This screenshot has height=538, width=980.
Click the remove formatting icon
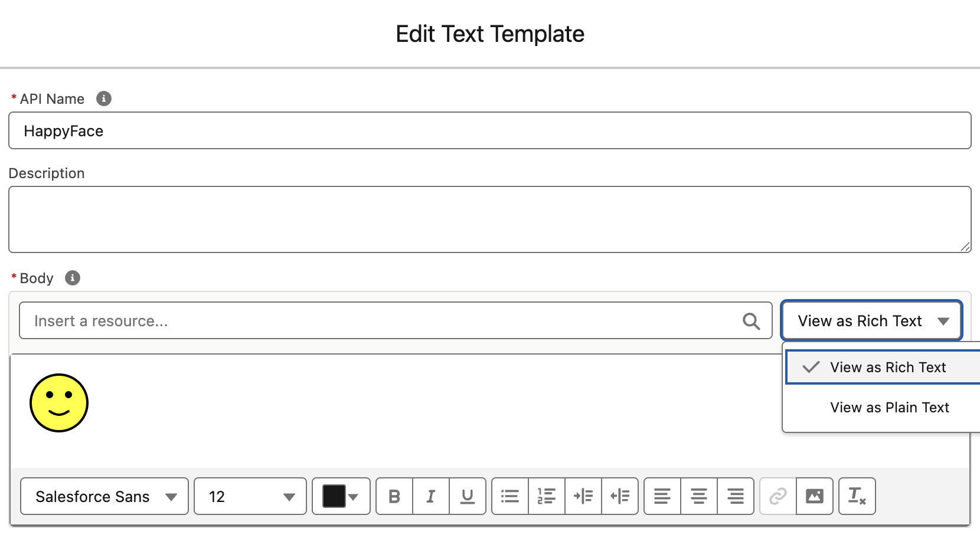pos(857,496)
